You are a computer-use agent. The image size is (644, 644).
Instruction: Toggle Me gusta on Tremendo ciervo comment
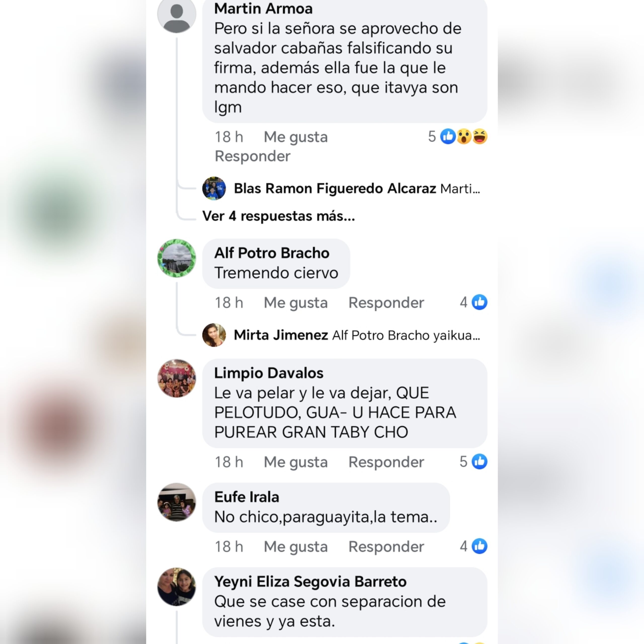tap(296, 303)
